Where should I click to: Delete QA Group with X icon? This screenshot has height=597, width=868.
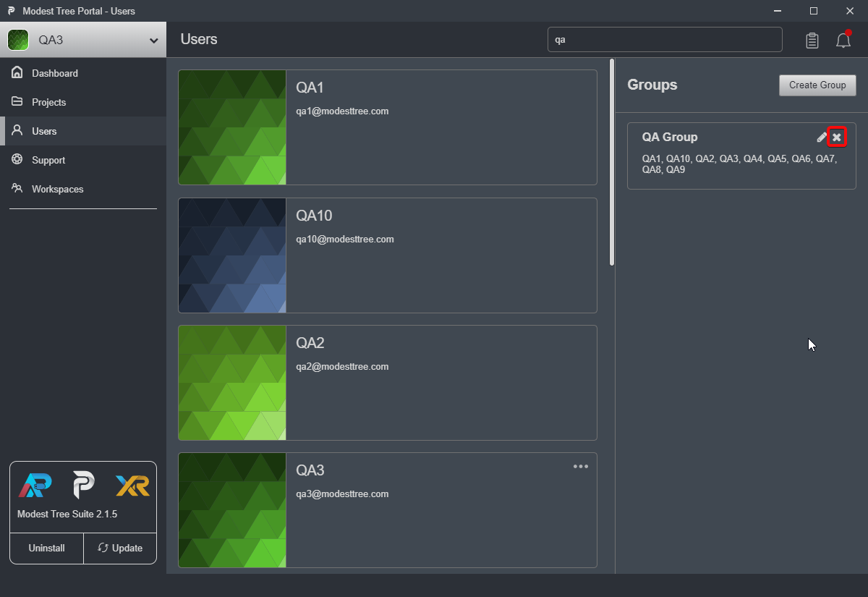pyautogui.click(x=837, y=137)
